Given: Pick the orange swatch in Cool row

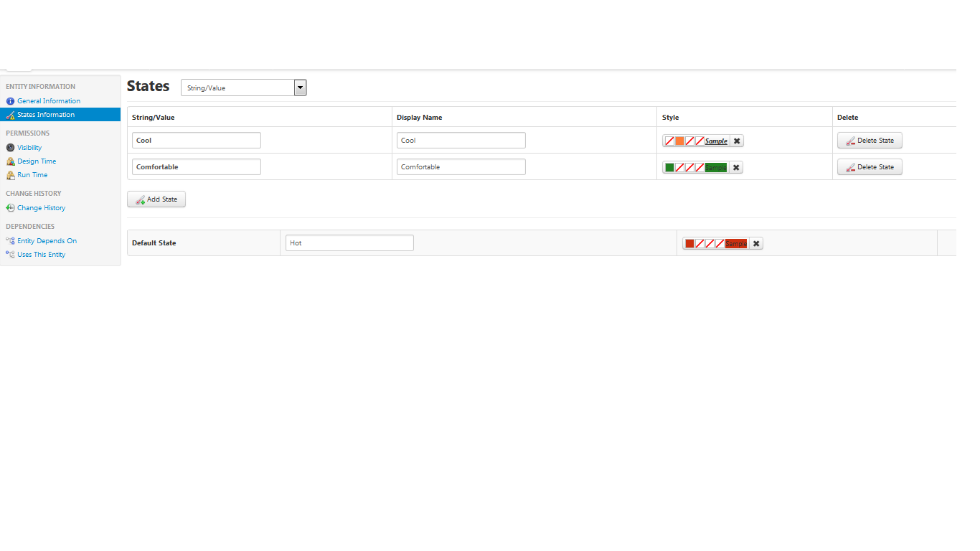Looking at the screenshot, I should (x=679, y=141).
